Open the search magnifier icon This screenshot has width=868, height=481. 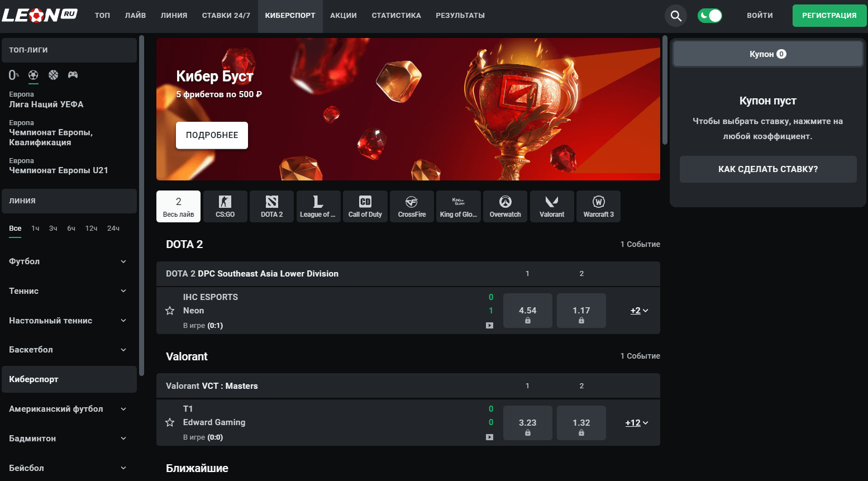pyautogui.click(x=676, y=16)
